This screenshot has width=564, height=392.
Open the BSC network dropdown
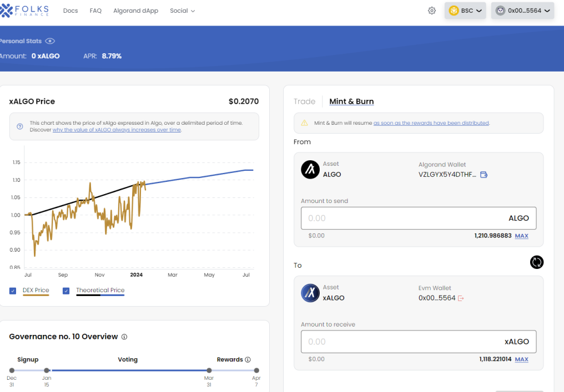click(465, 11)
